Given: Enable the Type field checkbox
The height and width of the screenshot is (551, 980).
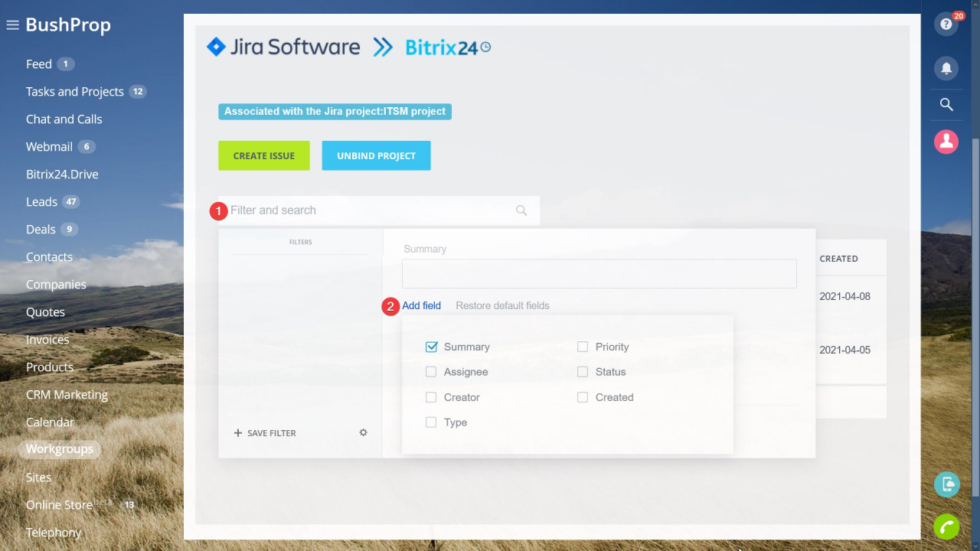Looking at the screenshot, I should tap(431, 422).
